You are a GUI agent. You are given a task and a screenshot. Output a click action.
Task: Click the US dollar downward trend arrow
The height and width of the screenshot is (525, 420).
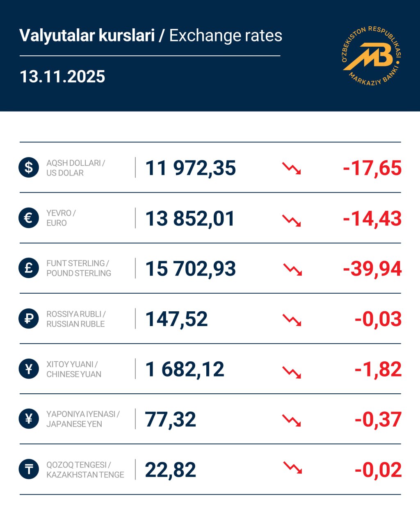tap(292, 168)
